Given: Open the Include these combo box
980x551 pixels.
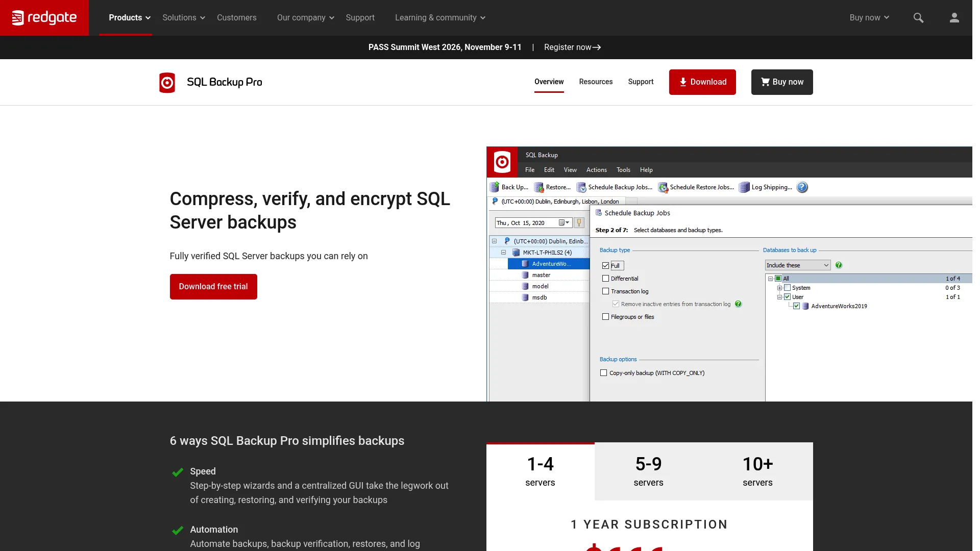Looking at the screenshot, I should (x=797, y=265).
